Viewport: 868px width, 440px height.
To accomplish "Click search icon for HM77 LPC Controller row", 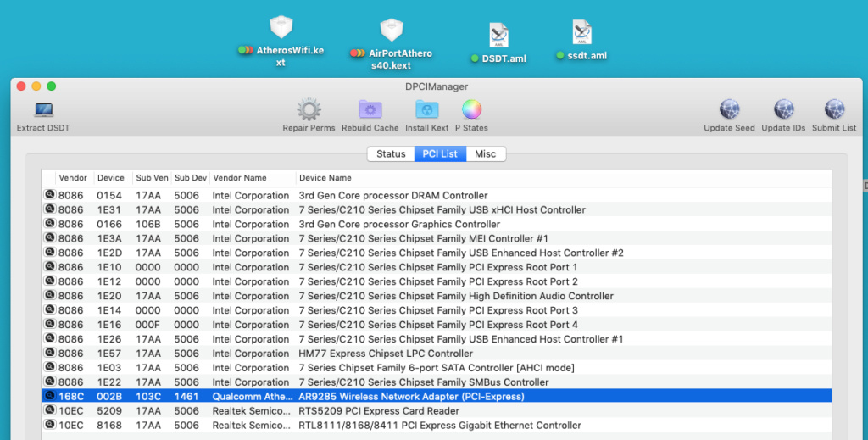I will pos(50,354).
